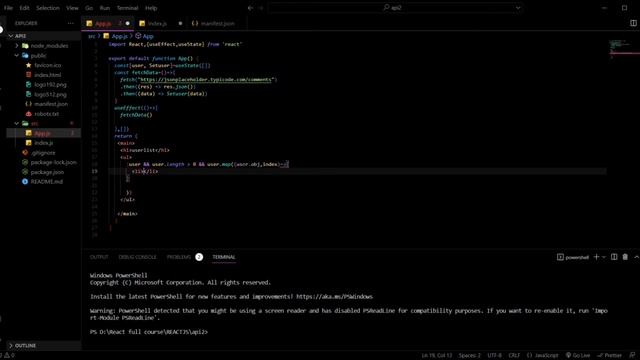Kill the terminal with the trash icon
The height and width of the screenshot is (360, 640).
click(x=625, y=257)
